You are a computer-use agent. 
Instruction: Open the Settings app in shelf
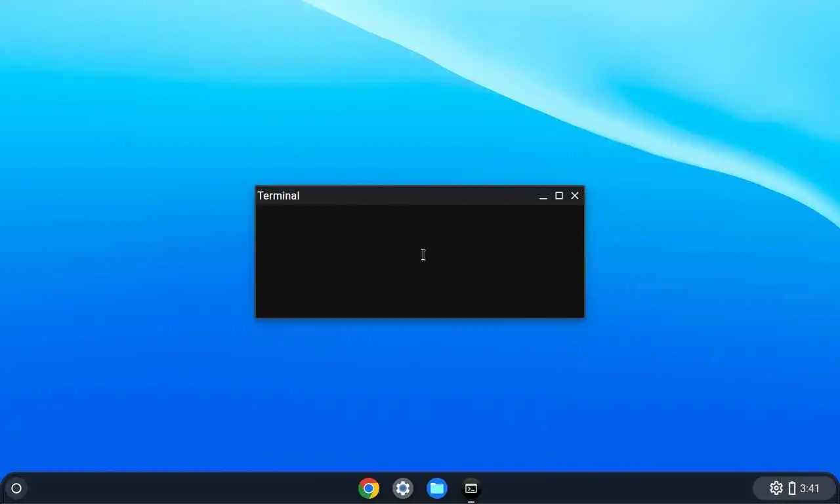coord(403,488)
